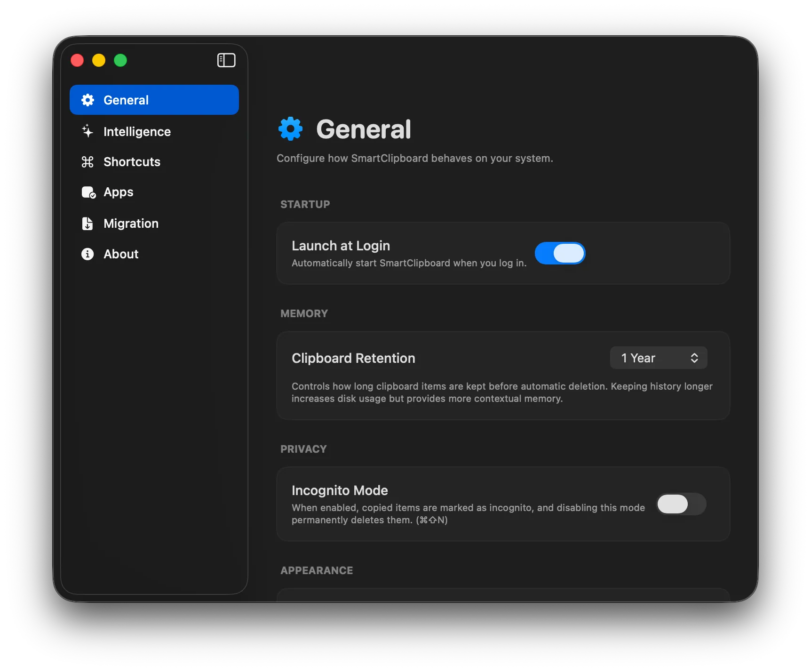Viewport: 811px width, 672px height.
Task: Toggle the sidebar visibility icon
Action: (226, 60)
